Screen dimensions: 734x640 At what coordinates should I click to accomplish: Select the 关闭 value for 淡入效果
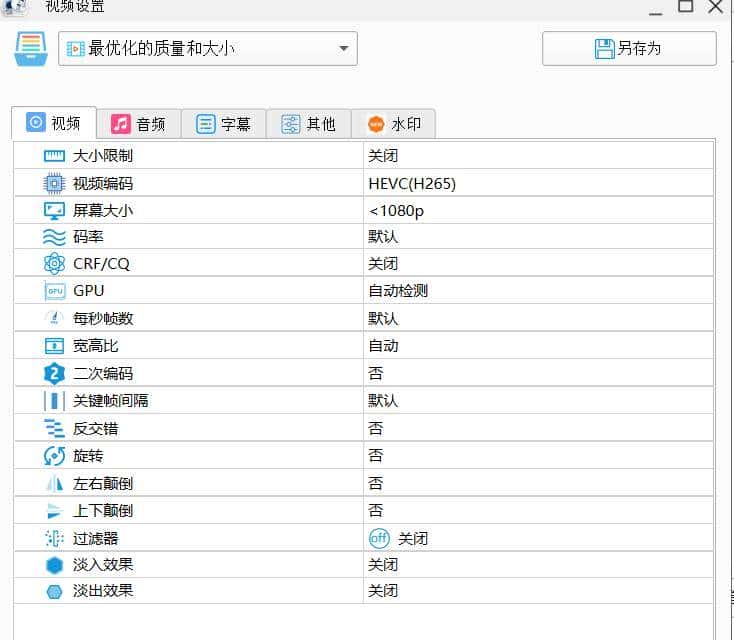[x=383, y=565]
